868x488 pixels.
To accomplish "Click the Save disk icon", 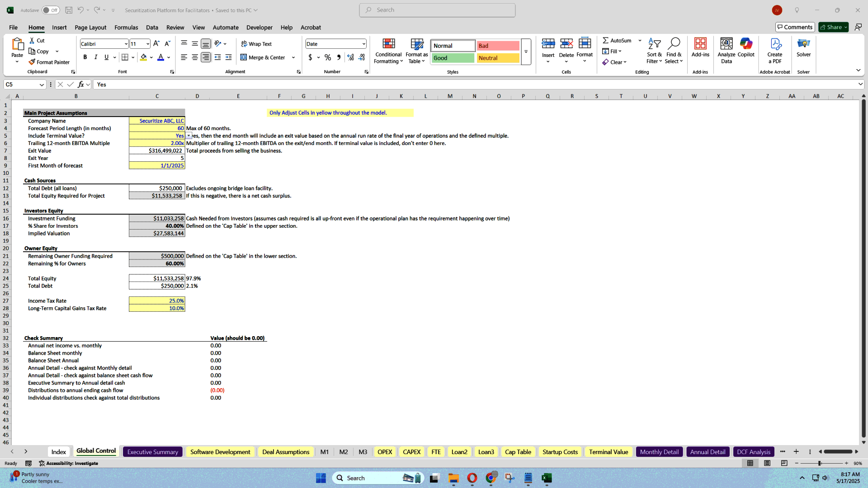I will [69, 10].
